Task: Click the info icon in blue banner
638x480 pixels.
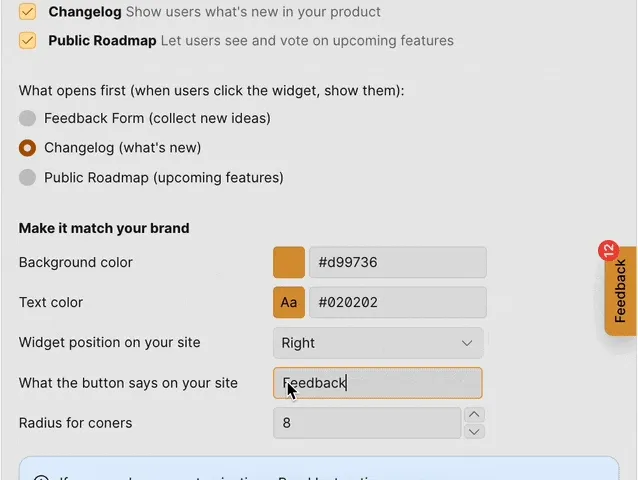Action: pyautogui.click(x=42, y=477)
